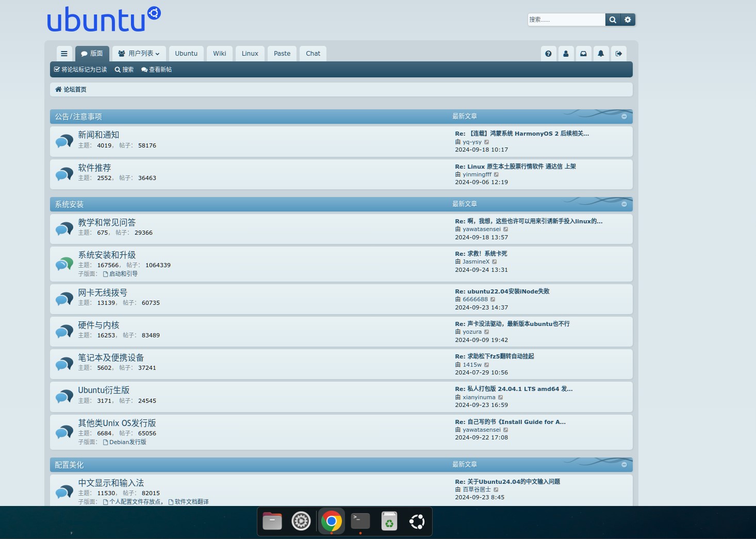The height and width of the screenshot is (539, 756).
Task: View latest post icon next to yinmingfff
Action: click(x=496, y=174)
